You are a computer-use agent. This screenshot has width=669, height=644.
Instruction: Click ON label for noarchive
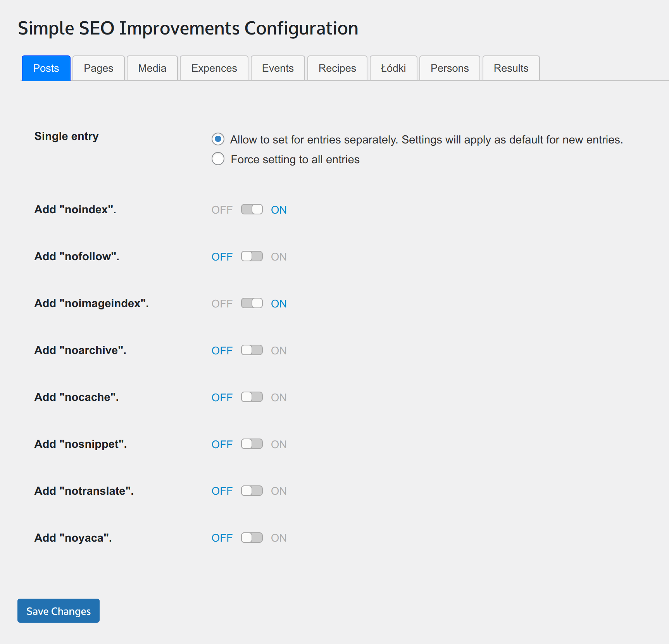click(x=279, y=350)
